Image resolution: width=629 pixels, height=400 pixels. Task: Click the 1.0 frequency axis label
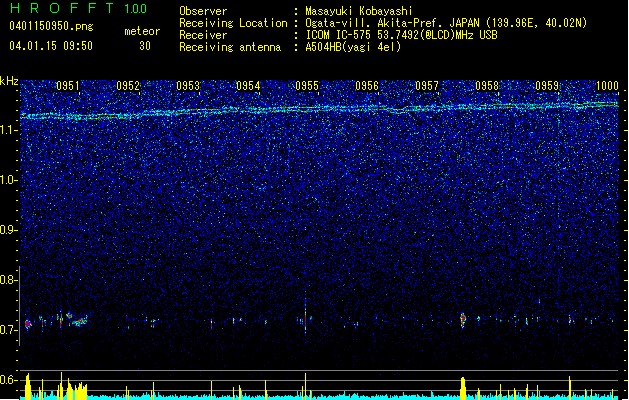point(9,180)
